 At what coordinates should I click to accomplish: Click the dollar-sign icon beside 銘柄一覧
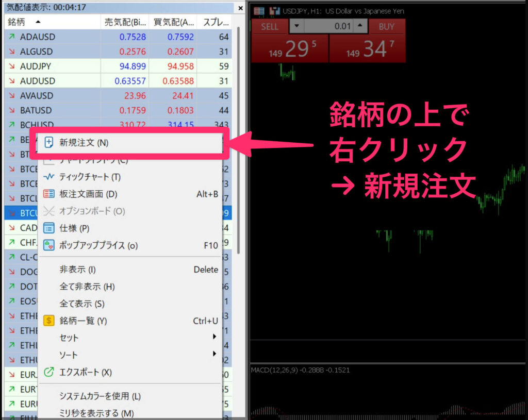[48, 320]
